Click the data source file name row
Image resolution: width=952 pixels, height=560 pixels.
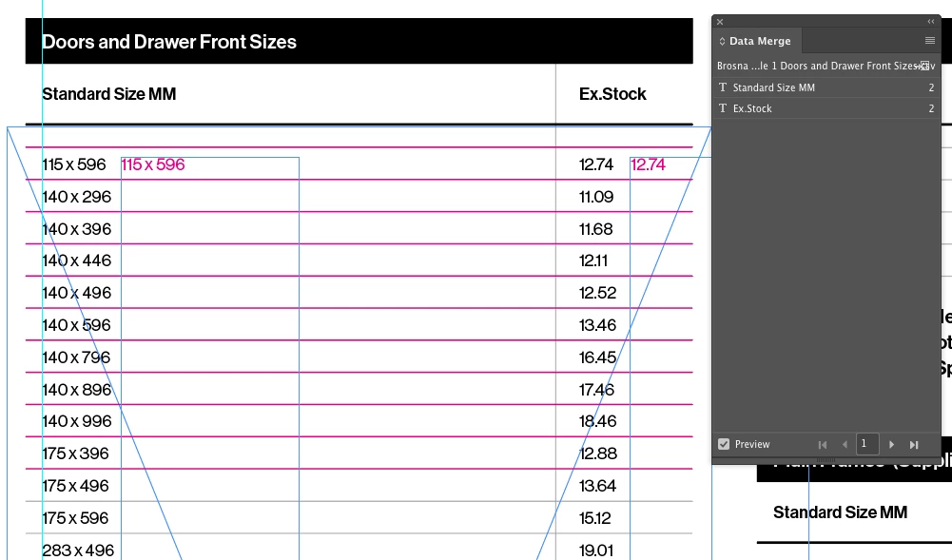[x=813, y=67]
